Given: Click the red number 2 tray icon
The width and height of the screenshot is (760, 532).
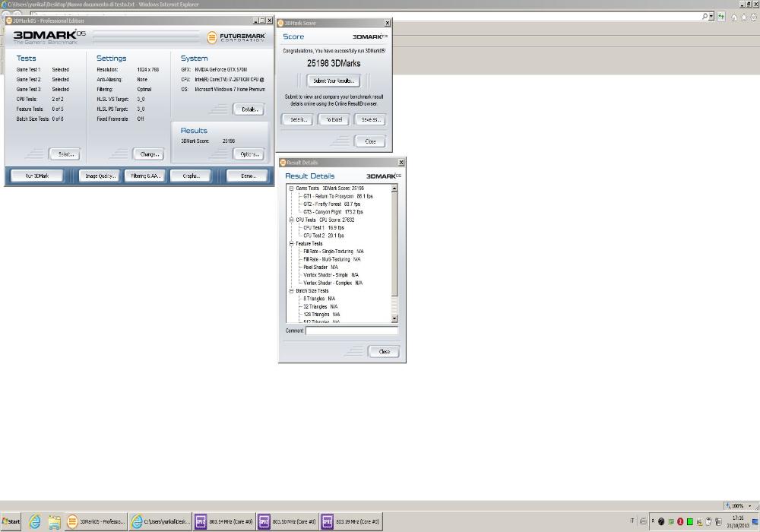Looking at the screenshot, I should 680,522.
